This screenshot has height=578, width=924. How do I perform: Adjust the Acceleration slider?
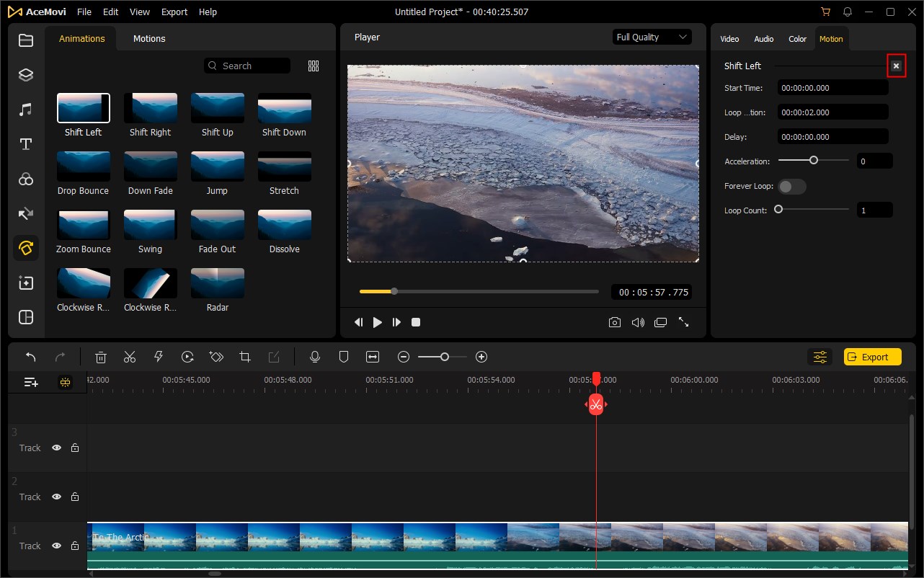(x=814, y=161)
